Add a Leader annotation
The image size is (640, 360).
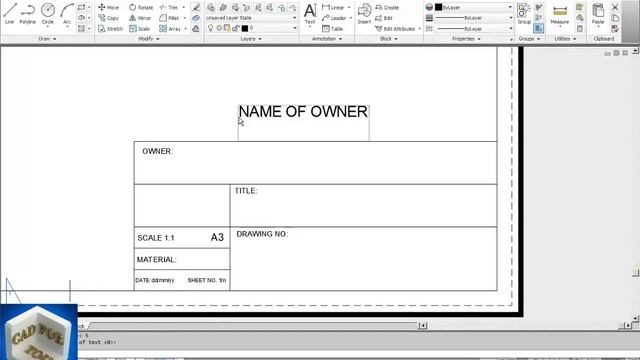[x=334, y=18]
